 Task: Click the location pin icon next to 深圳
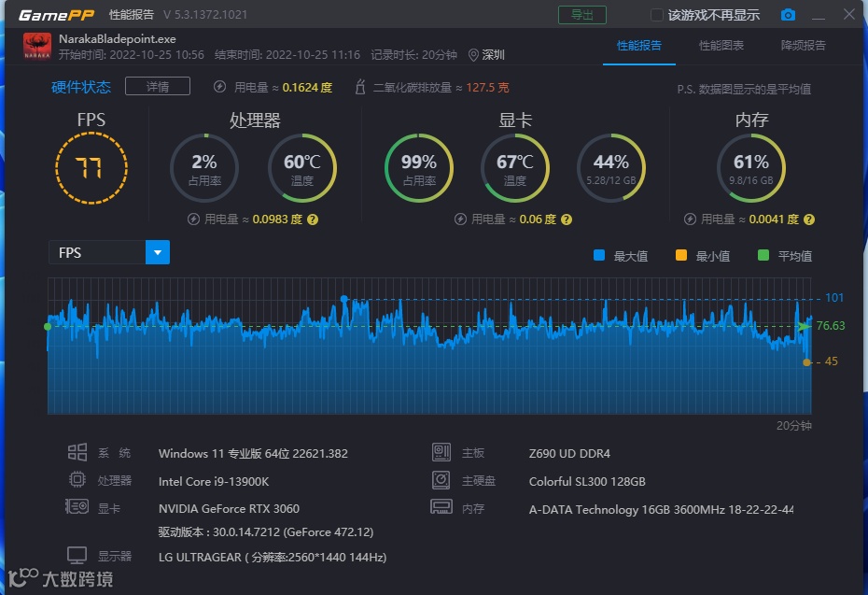(x=473, y=55)
